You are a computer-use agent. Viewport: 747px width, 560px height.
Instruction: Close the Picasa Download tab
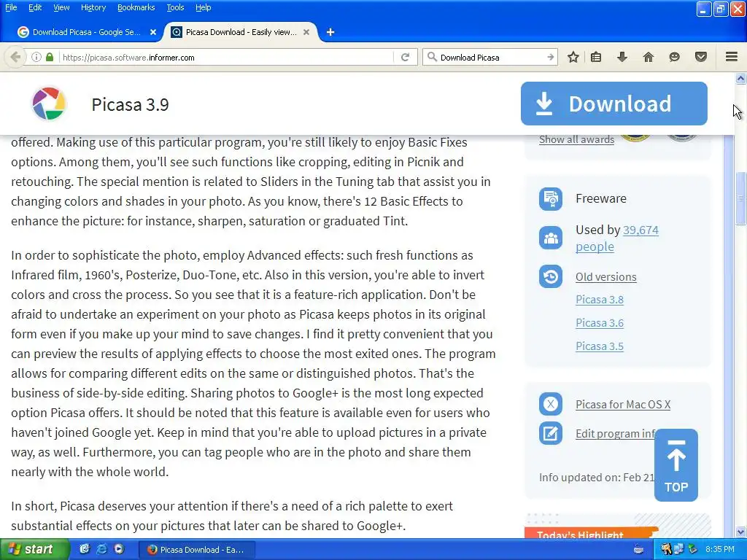tap(306, 32)
